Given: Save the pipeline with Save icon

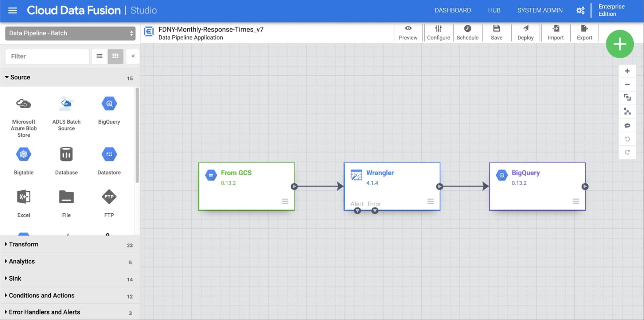Looking at the screenshot, I should pos(496,33).
